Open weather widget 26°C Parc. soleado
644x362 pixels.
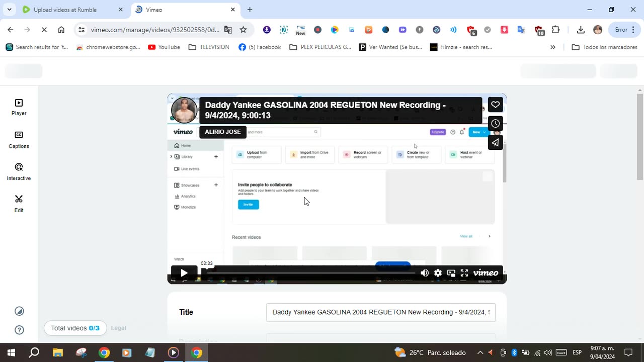[431, 352]
